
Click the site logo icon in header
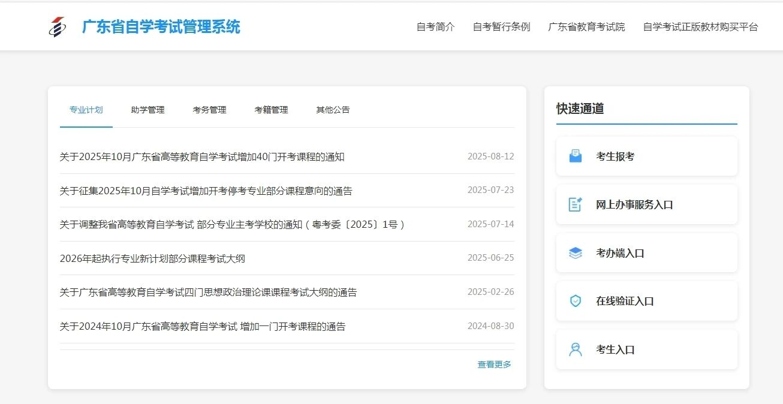[58, 27]
